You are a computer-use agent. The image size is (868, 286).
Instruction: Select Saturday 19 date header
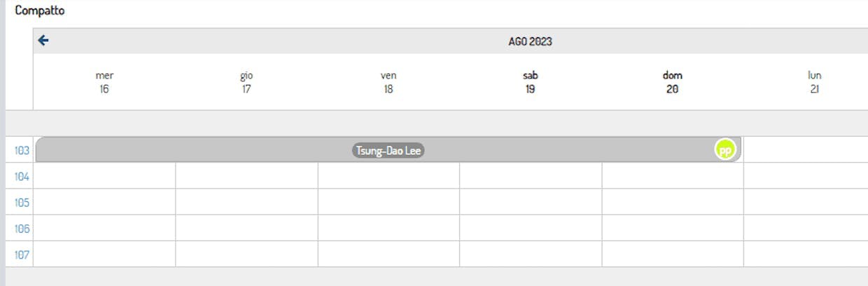(530, 82)
